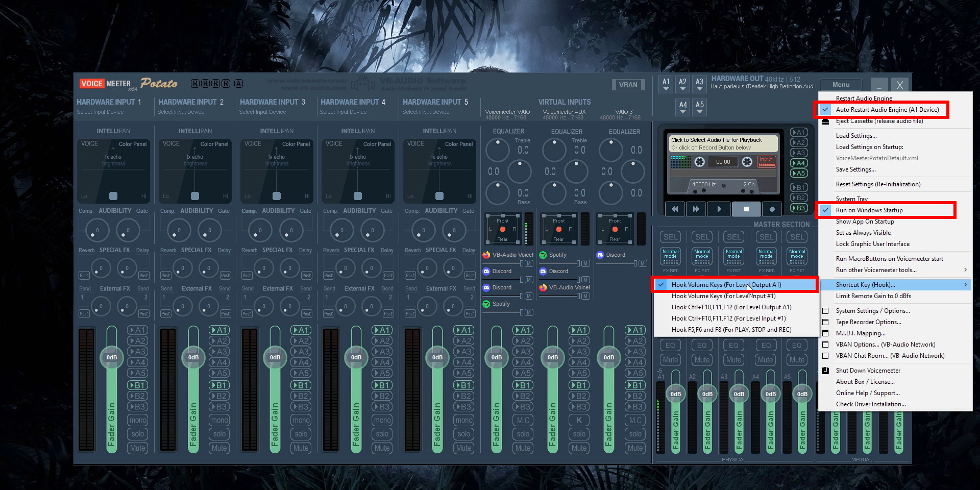Click the cassette fast-forward button
The height and width of the screenshot is (490, 980).
(696, 209)
